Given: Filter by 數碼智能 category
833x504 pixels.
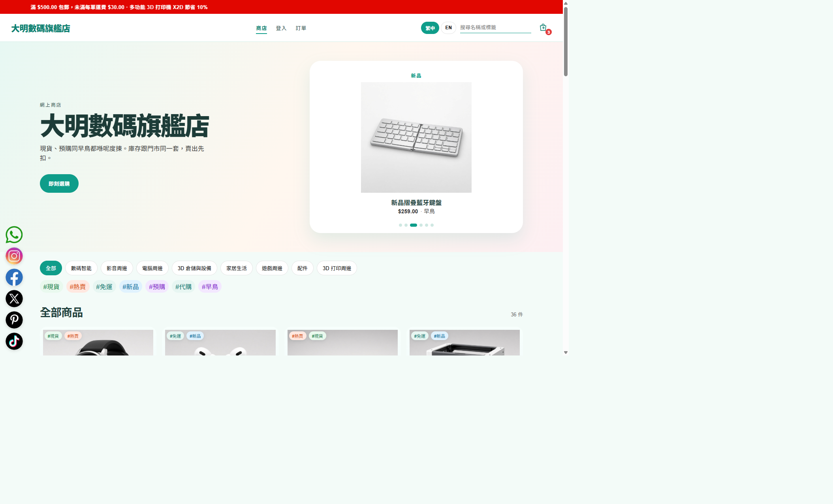Looking at the screenshot, I should point(81,268).
